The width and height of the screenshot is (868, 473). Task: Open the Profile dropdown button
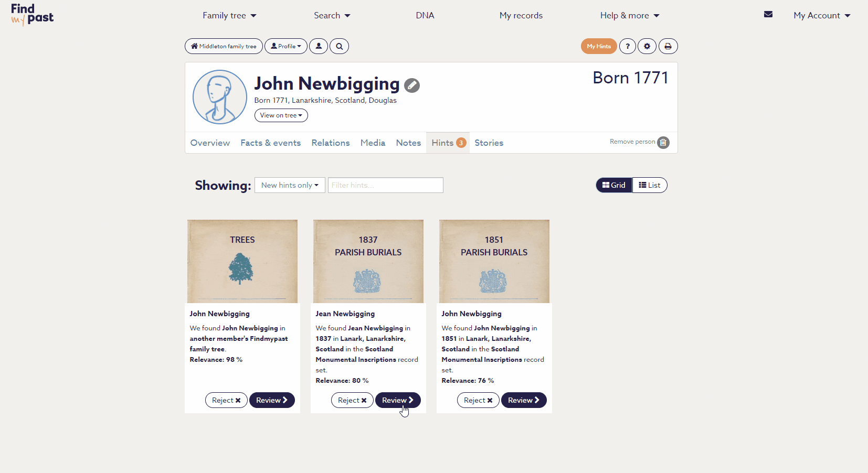[286, 46]
